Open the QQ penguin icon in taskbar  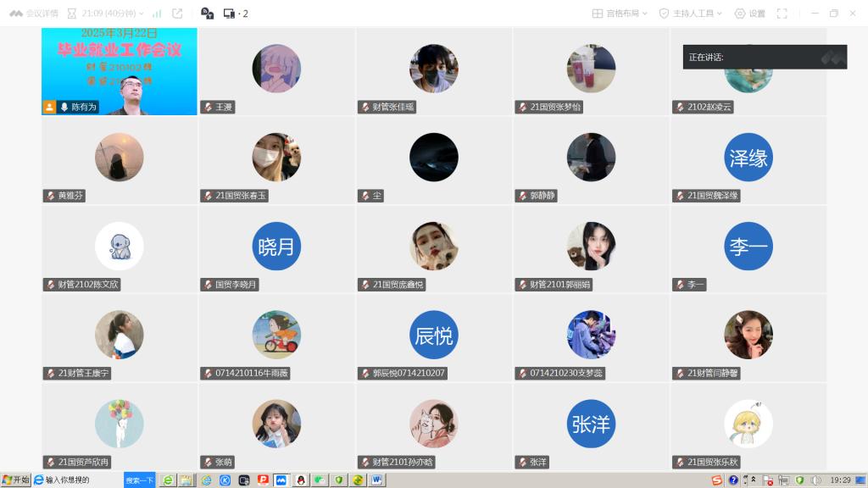[x=300, y=480]
